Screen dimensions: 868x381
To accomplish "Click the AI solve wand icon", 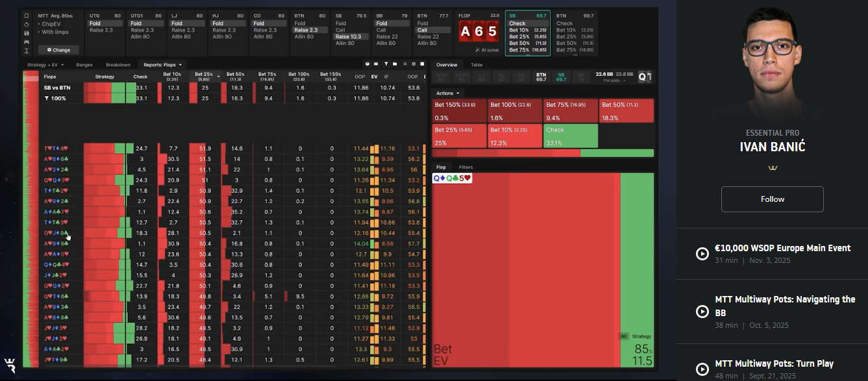I will click(x=478, y=49).
